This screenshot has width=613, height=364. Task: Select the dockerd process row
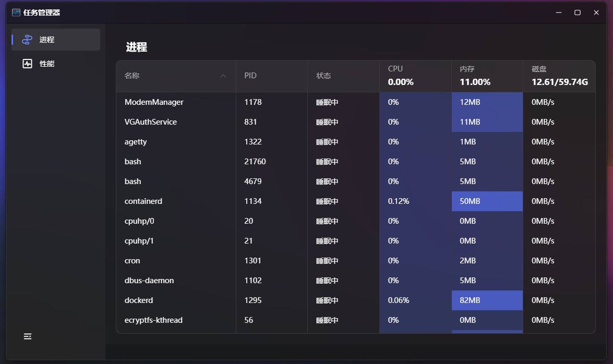(139, 300)
